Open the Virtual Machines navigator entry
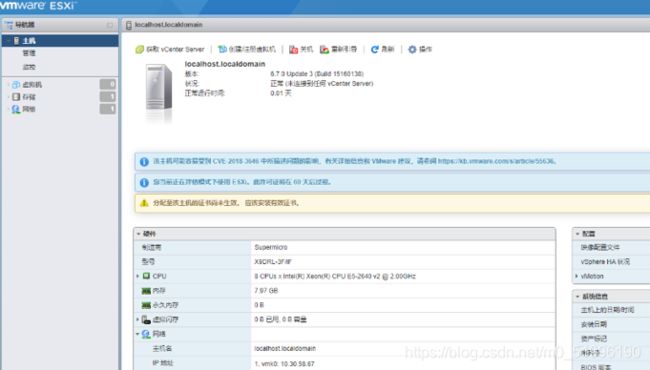The image size is (650, 370). click(32, 85)
